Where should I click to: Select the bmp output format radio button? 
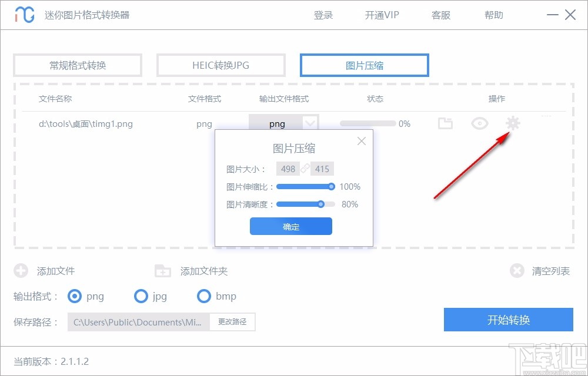tap(204, 297)
